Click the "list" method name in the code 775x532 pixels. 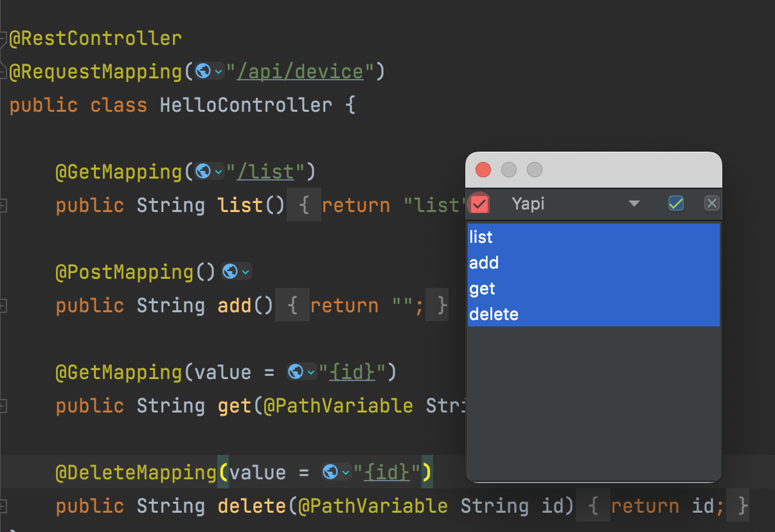pos(240,205)
